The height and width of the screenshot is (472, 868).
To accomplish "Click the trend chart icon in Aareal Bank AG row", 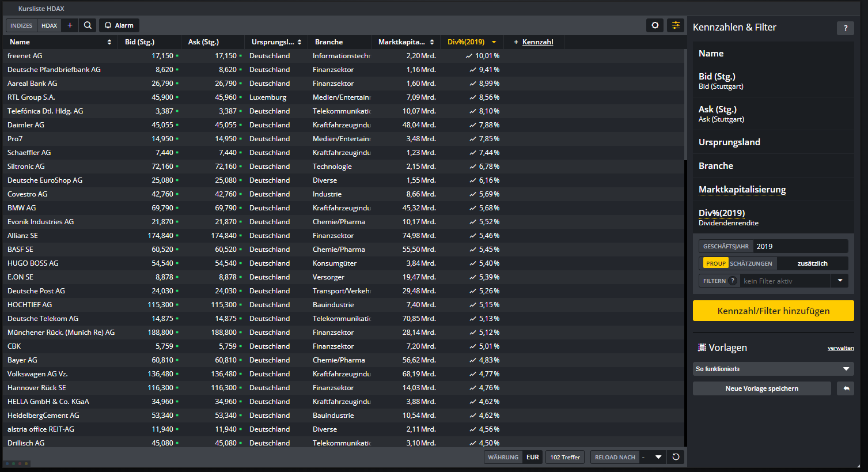I will click(473, 84).
